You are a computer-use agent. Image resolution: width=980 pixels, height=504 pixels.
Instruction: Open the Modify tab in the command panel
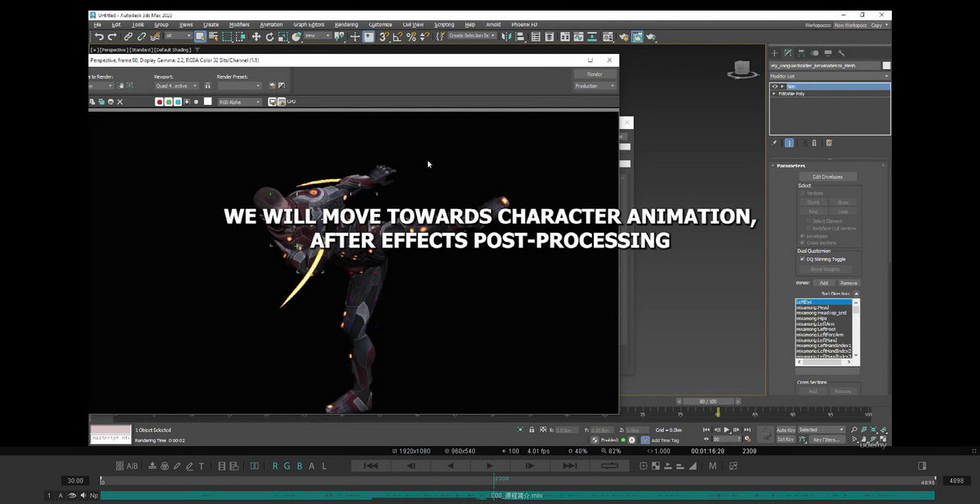[x=789, y=53]
